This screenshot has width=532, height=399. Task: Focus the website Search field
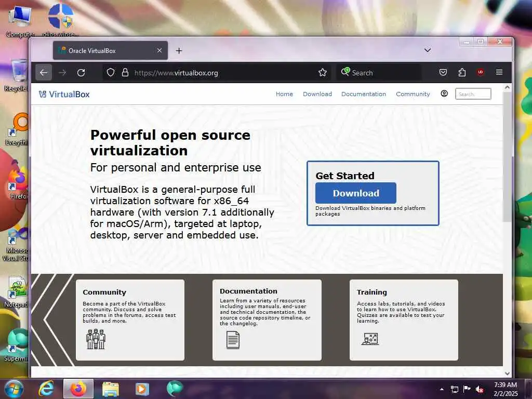click(473, 94)
